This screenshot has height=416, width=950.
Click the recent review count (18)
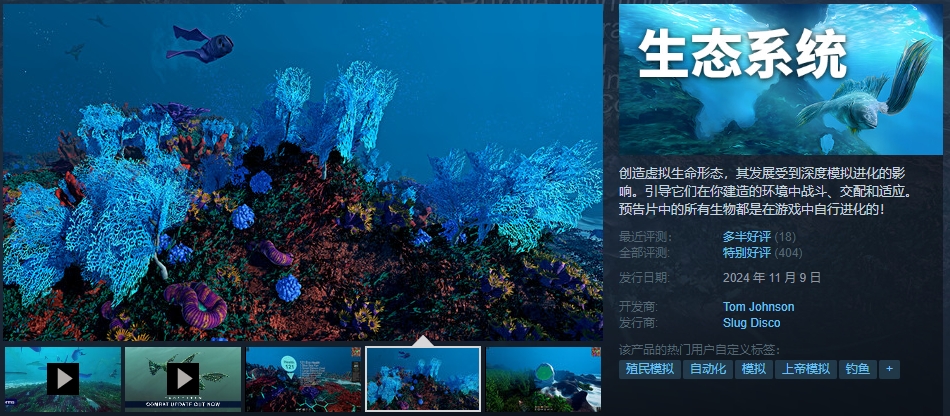(785, 236)
